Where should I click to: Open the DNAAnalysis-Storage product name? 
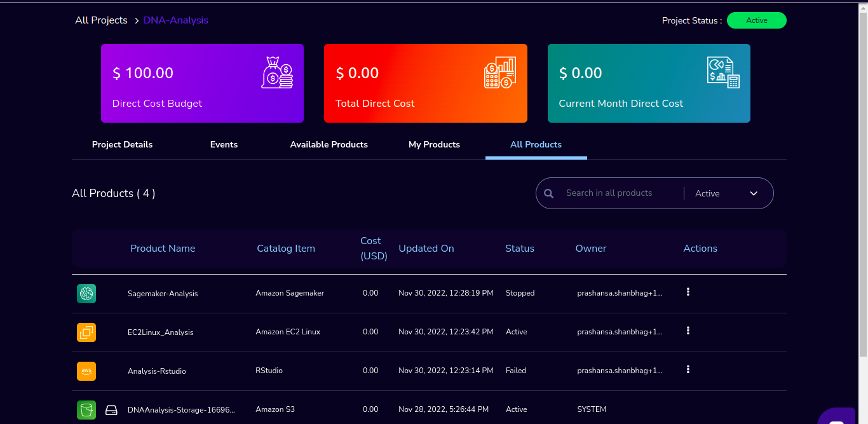pyautogui.click(x=182, y=410)
